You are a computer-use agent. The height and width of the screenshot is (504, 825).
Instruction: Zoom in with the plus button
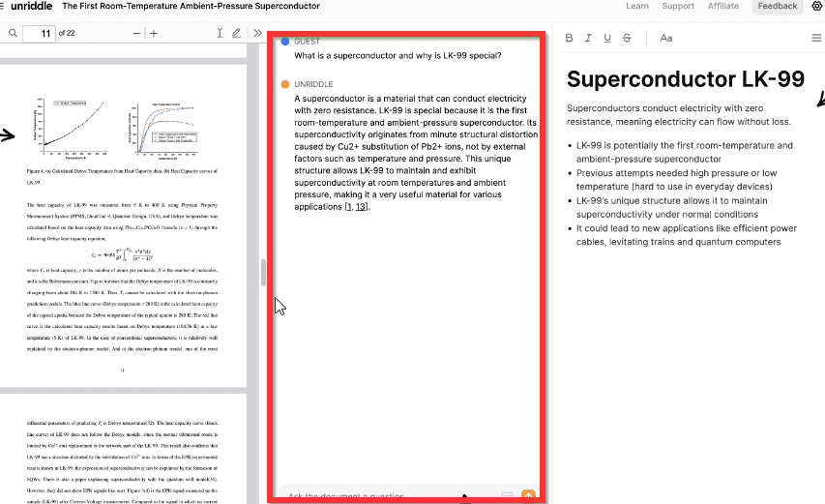pyautogui.click(x=154, y=33)
